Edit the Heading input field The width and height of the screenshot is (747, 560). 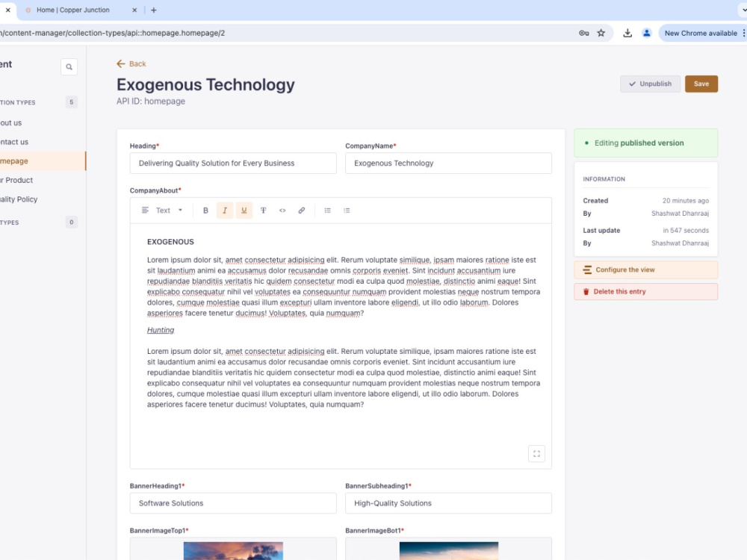[x=233, y=164]
